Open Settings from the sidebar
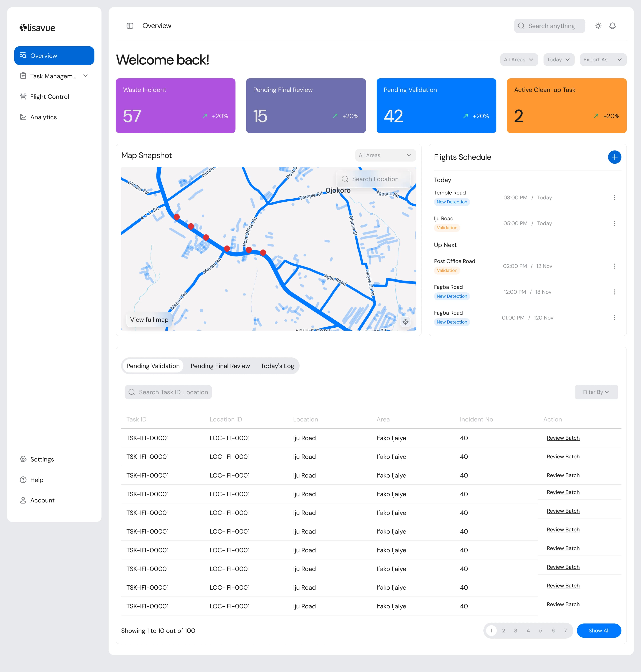Screen dimensions: 641x672 [x=42, y=459]
